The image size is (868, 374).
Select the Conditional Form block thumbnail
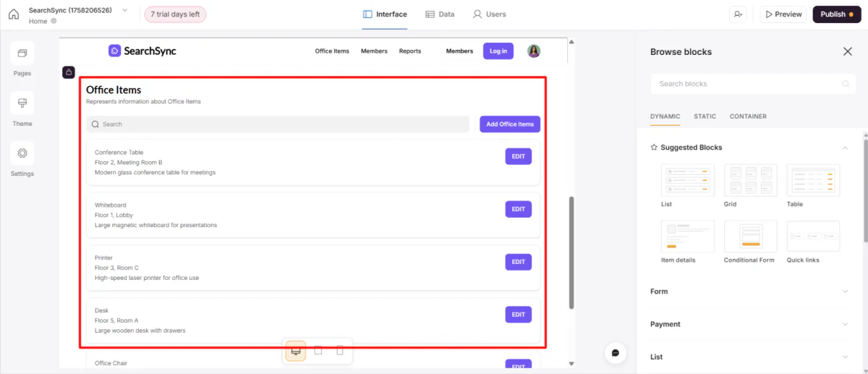coord(750,237)
